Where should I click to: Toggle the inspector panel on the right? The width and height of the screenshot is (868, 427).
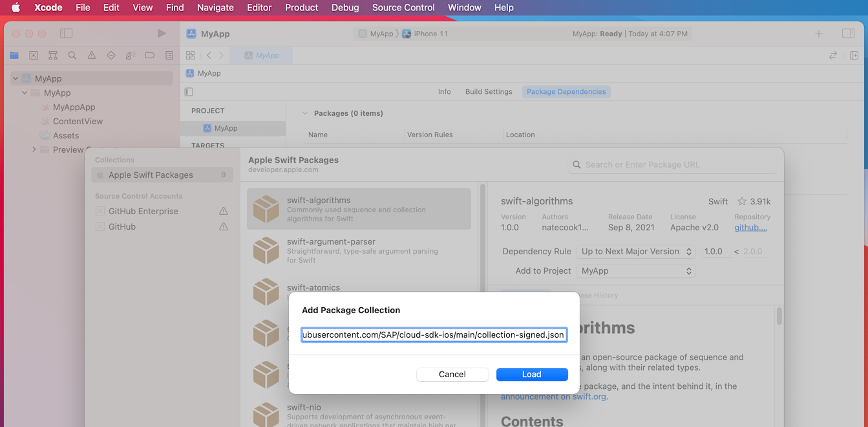point(848,34)
